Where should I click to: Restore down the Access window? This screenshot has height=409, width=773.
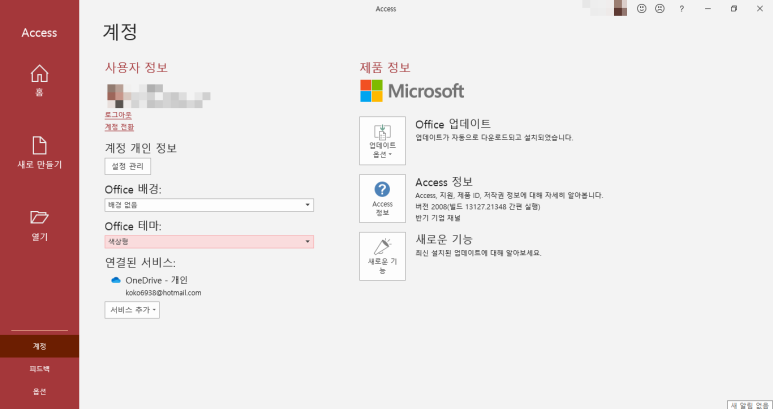(734, 9)
